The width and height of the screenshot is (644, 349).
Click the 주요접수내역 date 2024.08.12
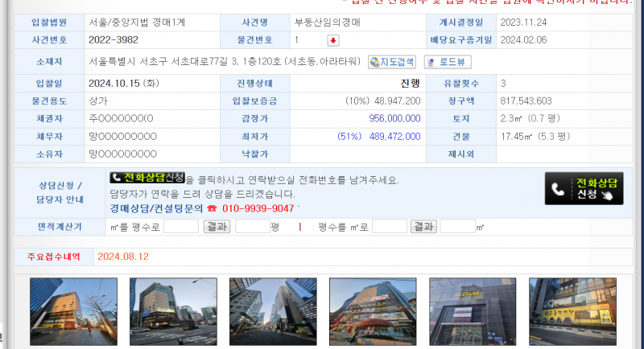click(x=123, y=257)
